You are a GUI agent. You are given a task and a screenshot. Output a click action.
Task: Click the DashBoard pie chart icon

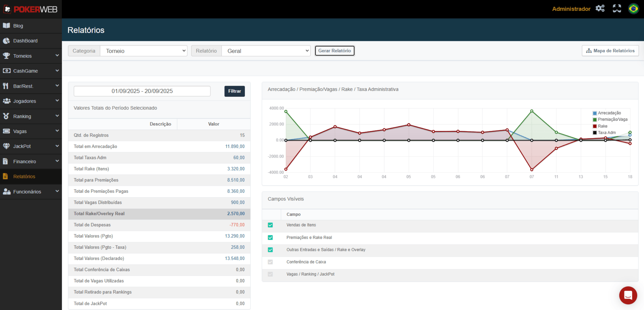[6, 41]
